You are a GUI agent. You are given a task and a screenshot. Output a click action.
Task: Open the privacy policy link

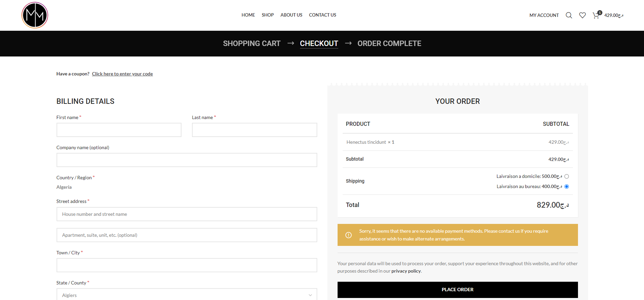tap(406, 271)
